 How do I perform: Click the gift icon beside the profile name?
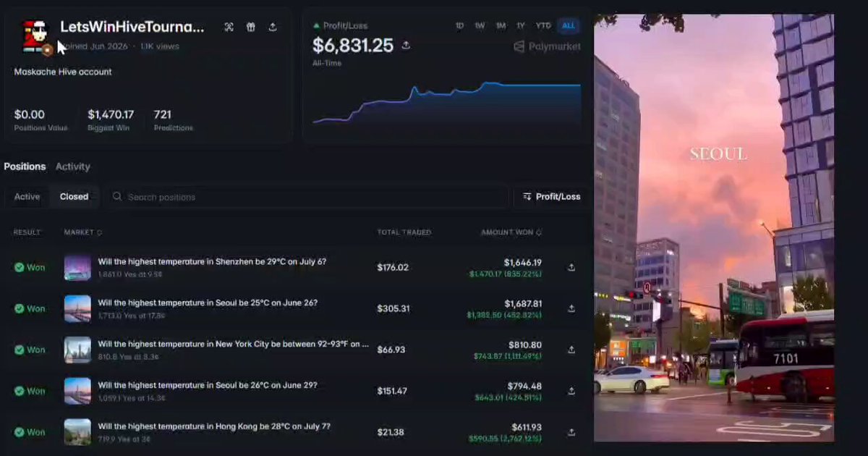coord(251,27)
